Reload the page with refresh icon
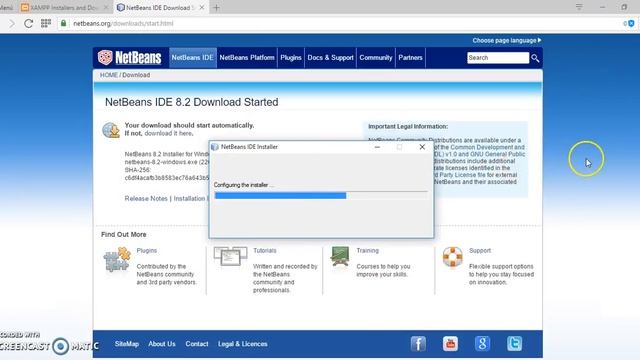Screen dimensions: 640x360 (x=28, y=24)
